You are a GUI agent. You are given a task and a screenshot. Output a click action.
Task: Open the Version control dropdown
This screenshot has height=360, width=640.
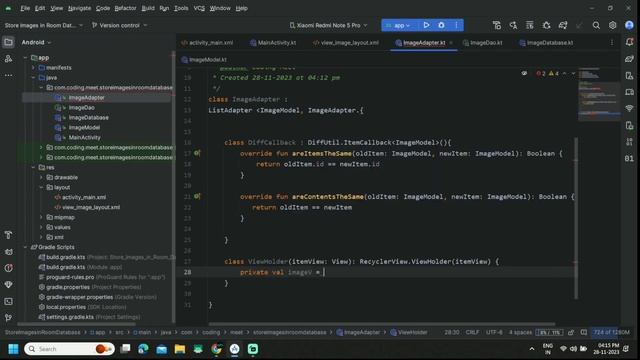tap(119, 25)
